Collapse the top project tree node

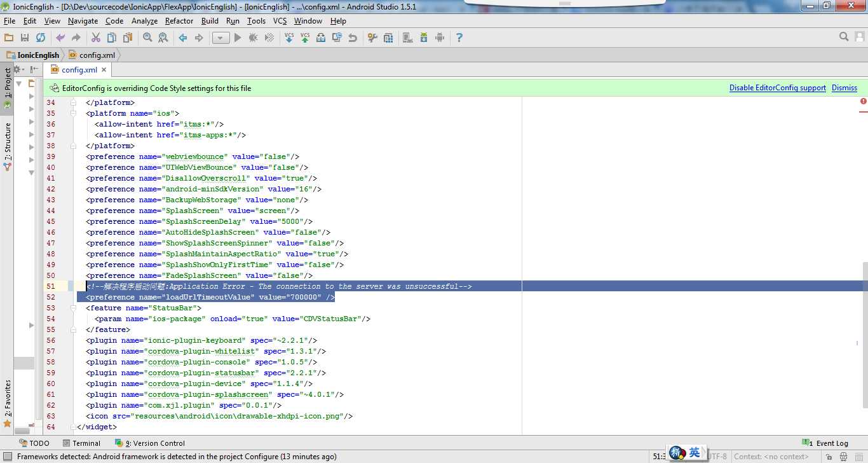pos(19,83)
